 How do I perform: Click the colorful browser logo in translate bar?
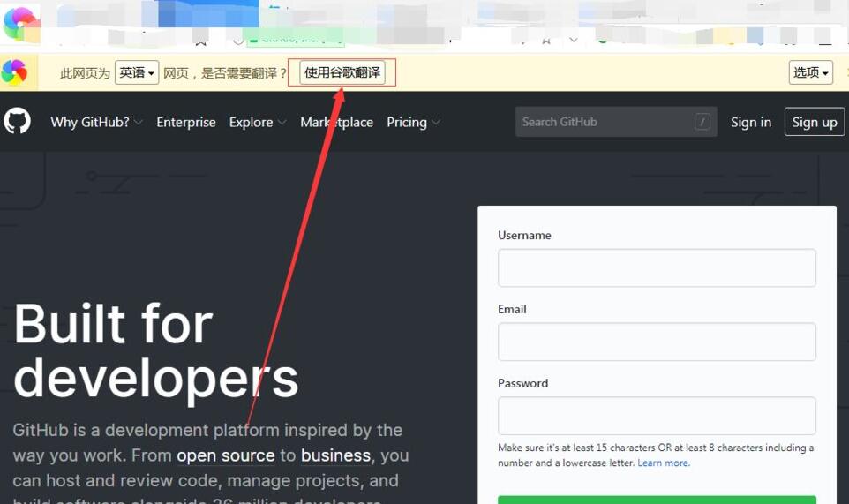point(14,72)
